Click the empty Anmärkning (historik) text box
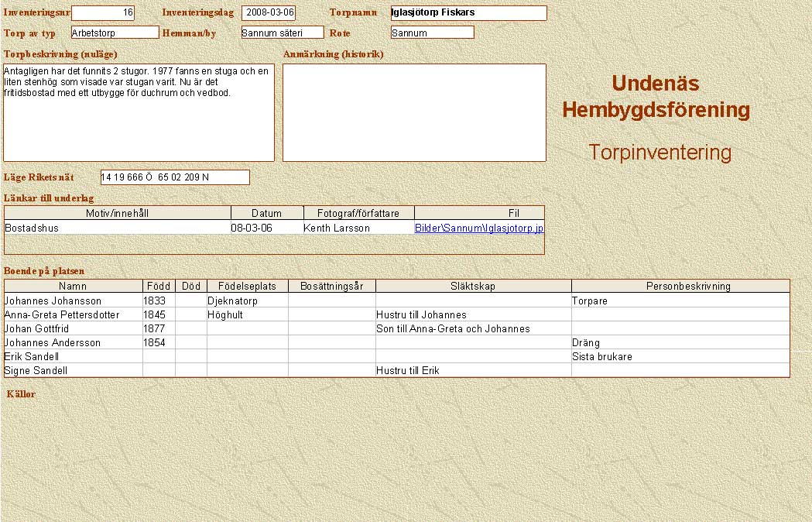The image size is (812, 522). click(x=414, y=112)
